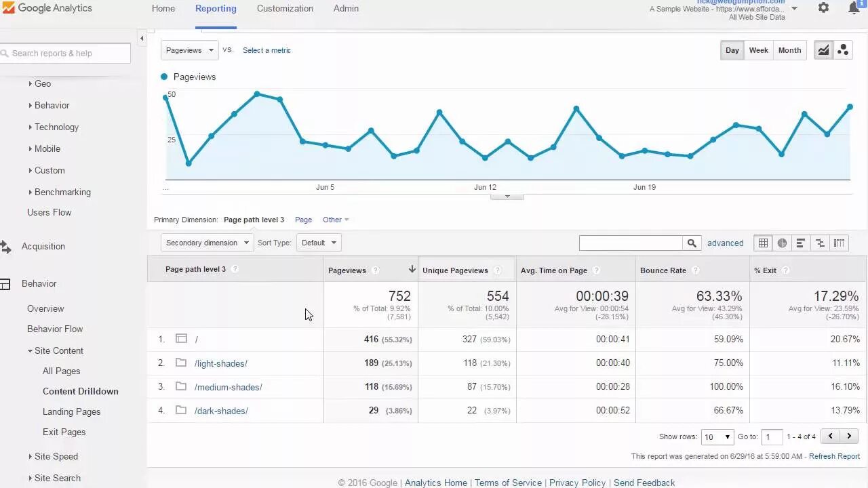Set chart granularity to Week
This screenshot has height=488, width=868.
coord(758,50)
